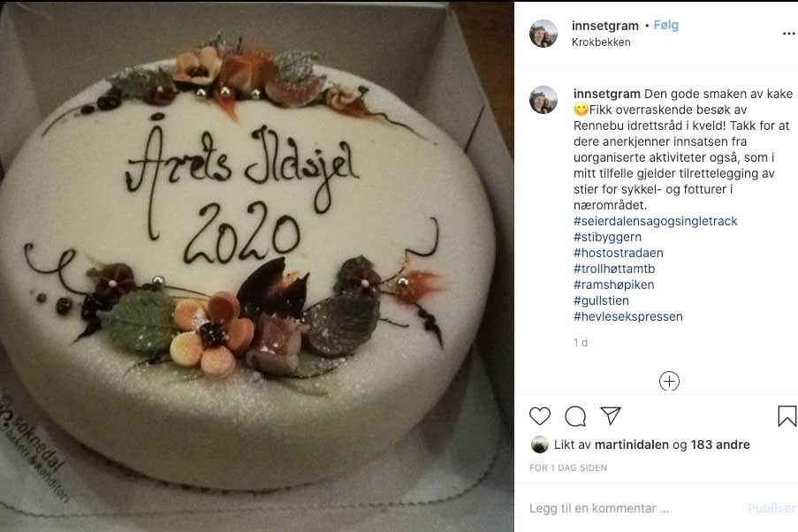The height and width of the screenshot is (532, 798).
Task: Open the #trollhøttamtb hashtag
Action: [614, 269]
